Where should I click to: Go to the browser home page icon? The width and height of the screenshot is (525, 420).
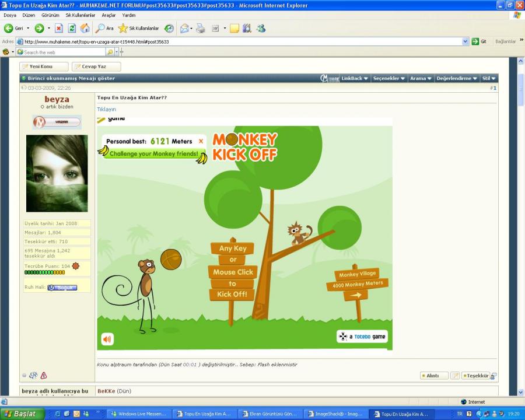point(85,28)
